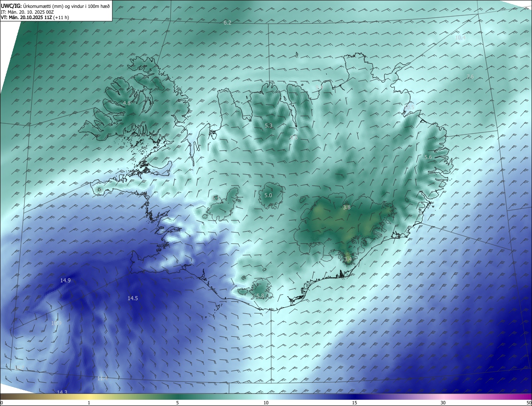The image size is (532, 406).
Task: Click the 3.4 value label on the map
Action: (348, 259)
